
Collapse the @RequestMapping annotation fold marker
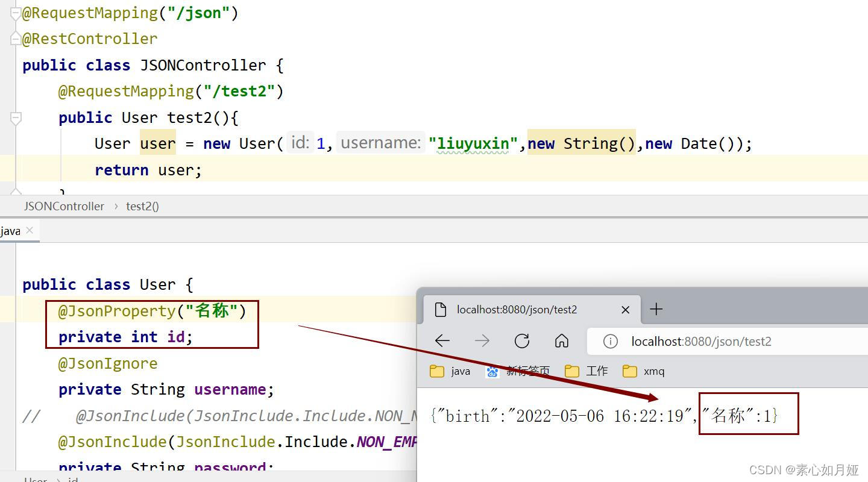point(16,13)
